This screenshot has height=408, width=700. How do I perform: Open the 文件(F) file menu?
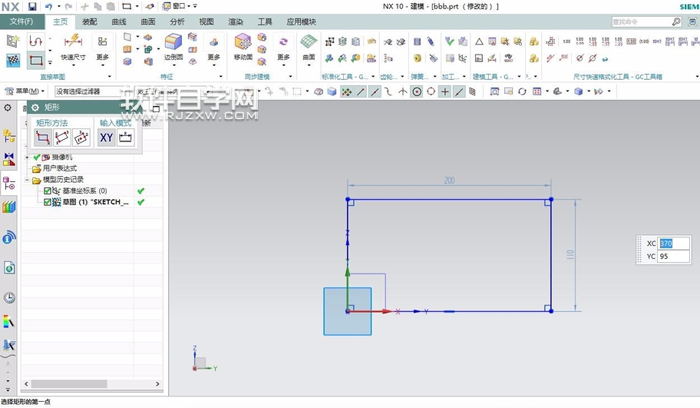(x=21, y=21)
